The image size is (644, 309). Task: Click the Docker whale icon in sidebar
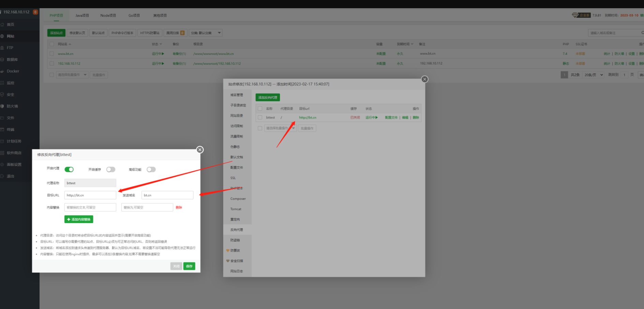click(x=2, y=71)
